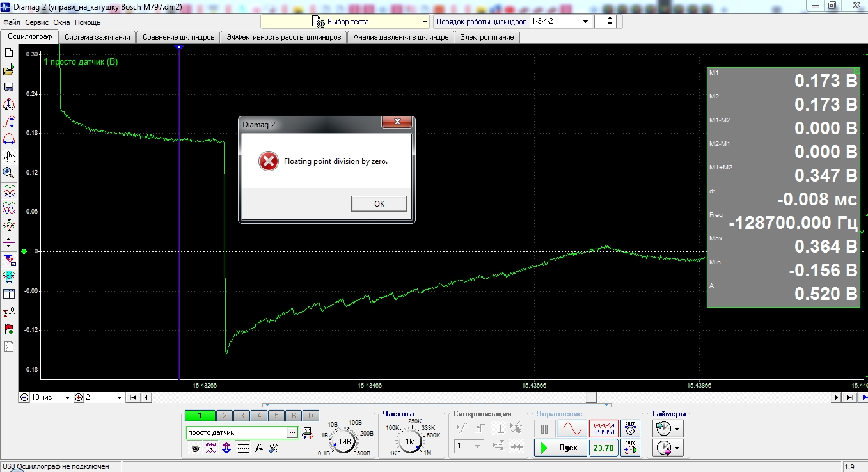Click the 23.78 value button
Viewport: 868px width, 472px height.
click(603, 448)
